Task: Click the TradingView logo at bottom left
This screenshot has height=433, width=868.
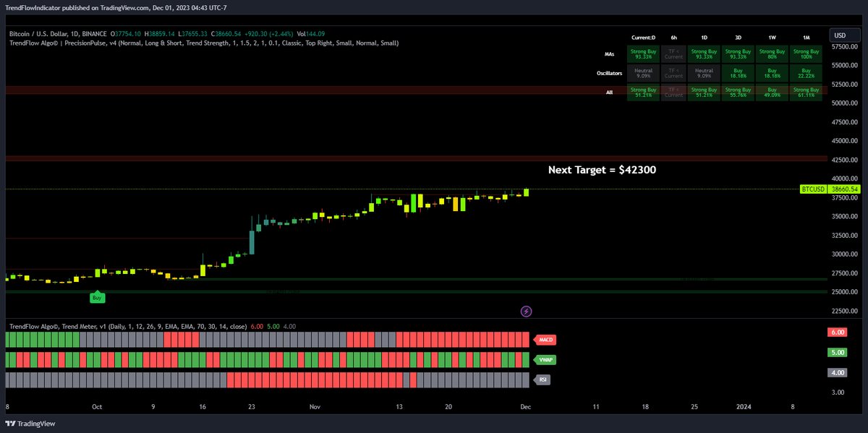Action: tap(30, 424)
